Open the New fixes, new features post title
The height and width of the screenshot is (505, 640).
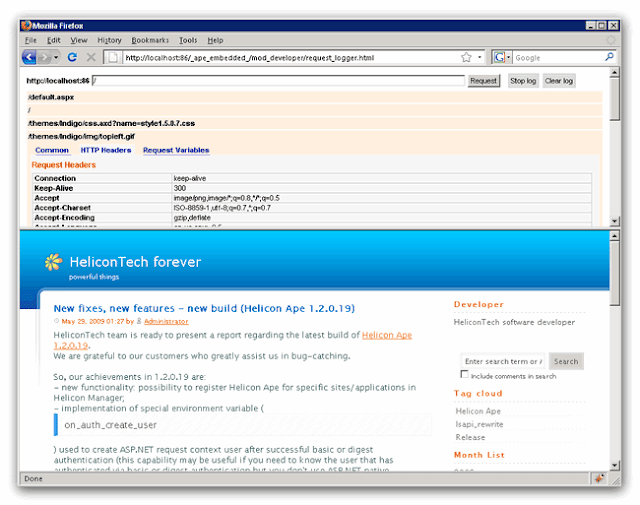pyautogui.click(x=204, y=308)
